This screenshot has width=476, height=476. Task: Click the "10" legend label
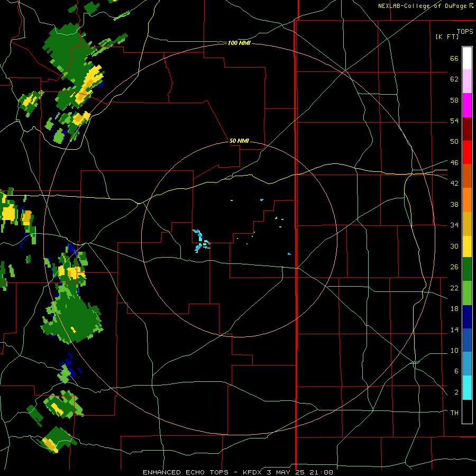point(454,350)
